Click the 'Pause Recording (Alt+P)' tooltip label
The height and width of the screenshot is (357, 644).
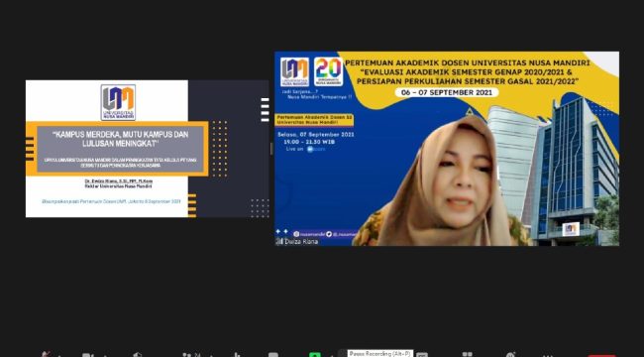380,353
